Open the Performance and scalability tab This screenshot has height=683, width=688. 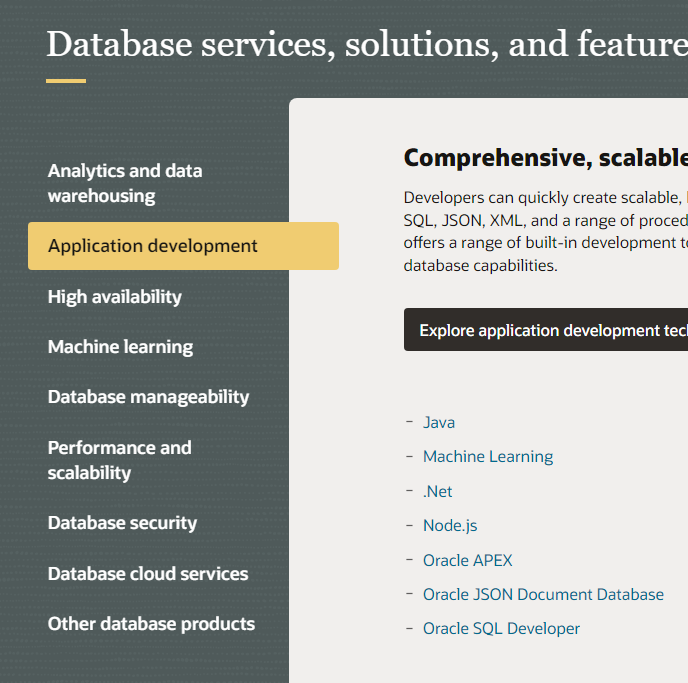pyautogui.click(x=119, y=460)
